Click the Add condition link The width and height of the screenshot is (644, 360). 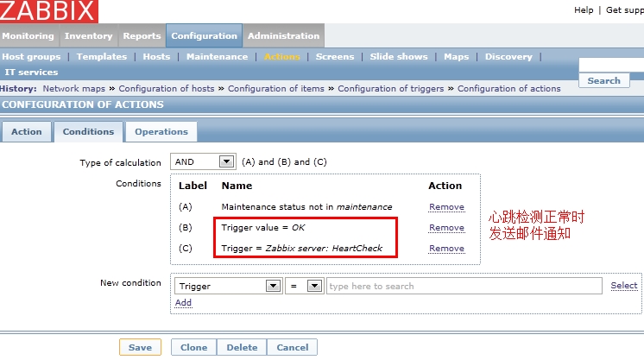click(x=183, y=303)
